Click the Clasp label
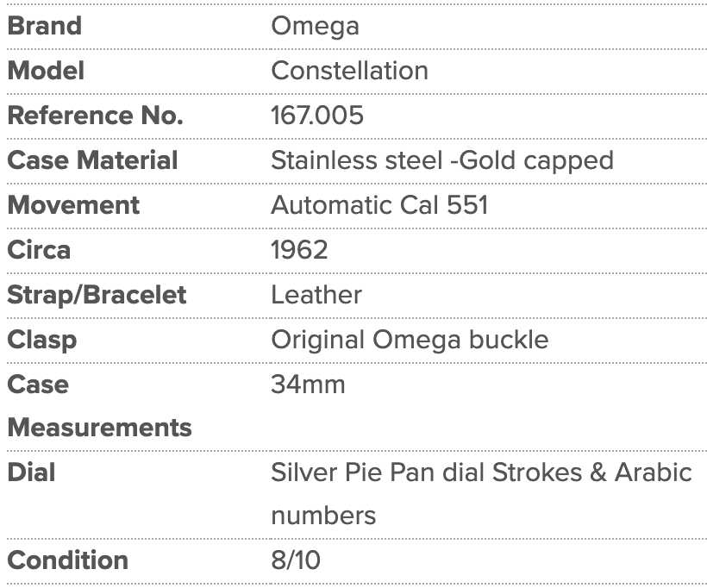The width and height of the screenshot is (707, 588). [42, 341]
